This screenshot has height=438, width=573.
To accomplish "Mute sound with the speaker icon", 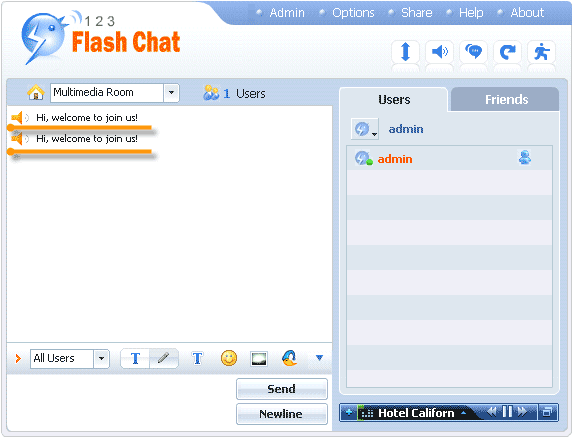I will (x=440, y=52).
